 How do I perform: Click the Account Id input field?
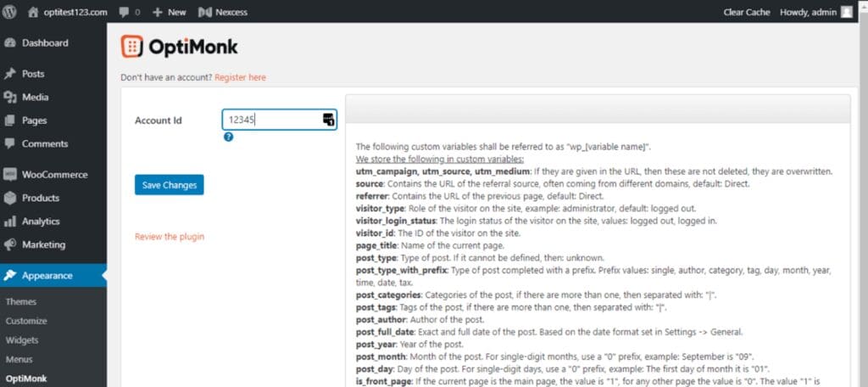[x=271, y=120]
